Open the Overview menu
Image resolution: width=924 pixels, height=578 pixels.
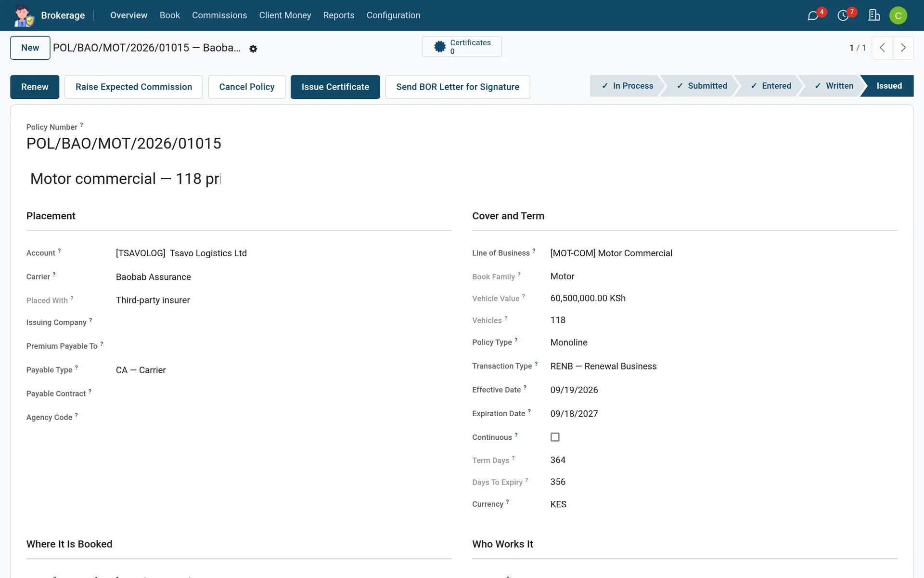[x=128, y=15]
